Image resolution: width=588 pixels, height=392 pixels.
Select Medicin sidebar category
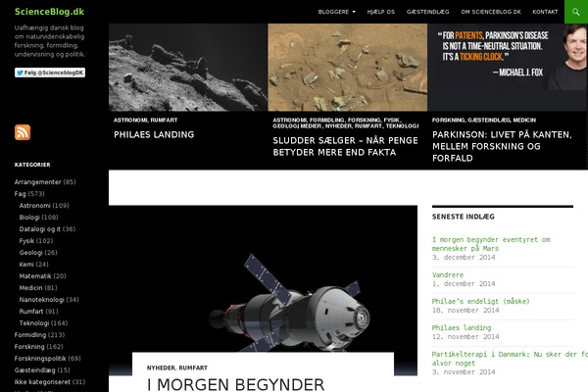30,288
